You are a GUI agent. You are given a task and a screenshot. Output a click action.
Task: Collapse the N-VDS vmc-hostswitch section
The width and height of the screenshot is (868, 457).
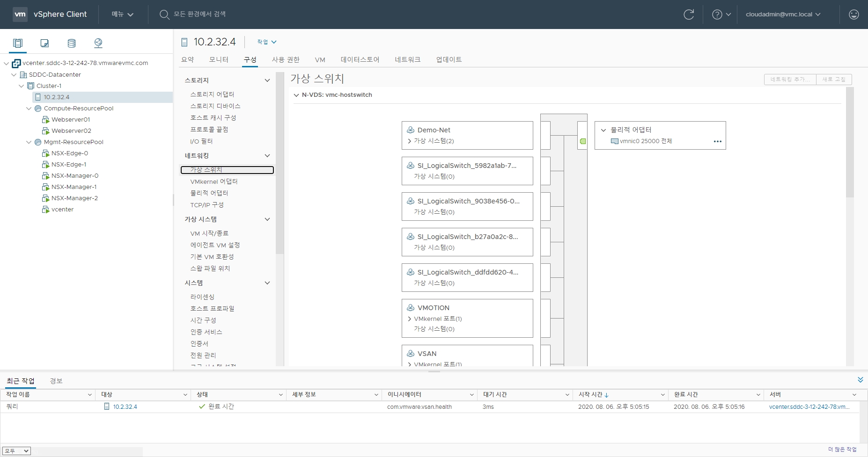coord(296,95)
